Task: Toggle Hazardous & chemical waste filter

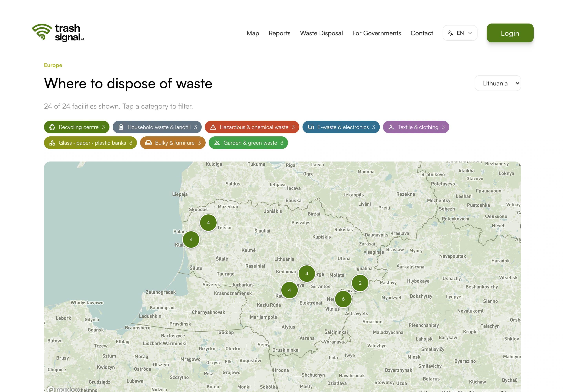Action: [252, 127]
